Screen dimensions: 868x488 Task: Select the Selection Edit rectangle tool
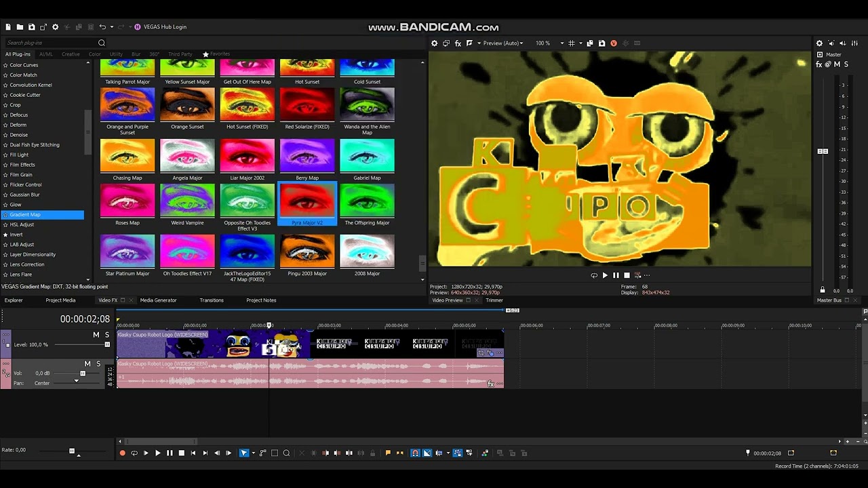point(275,453)
